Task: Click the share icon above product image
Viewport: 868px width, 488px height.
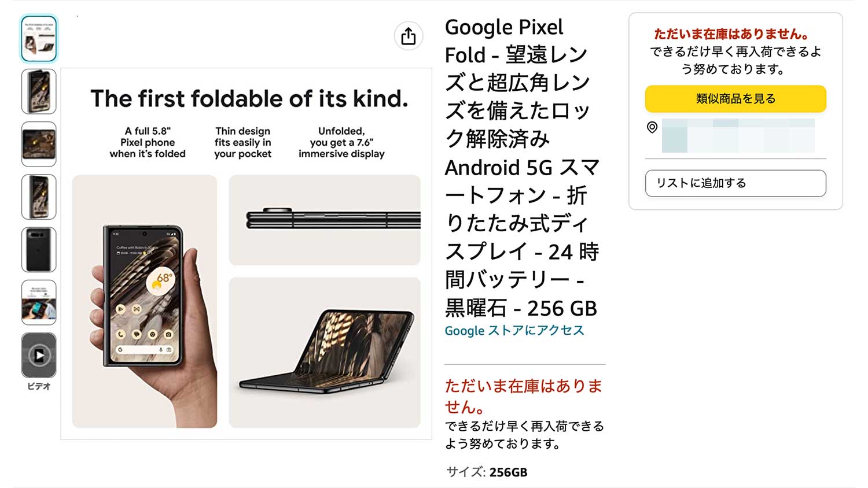Action: click(409, 36)
